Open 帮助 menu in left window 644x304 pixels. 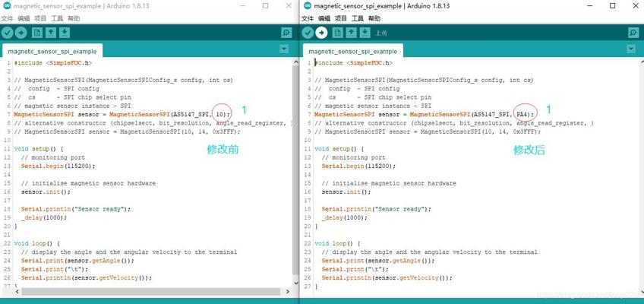click(x=74, y=18)
